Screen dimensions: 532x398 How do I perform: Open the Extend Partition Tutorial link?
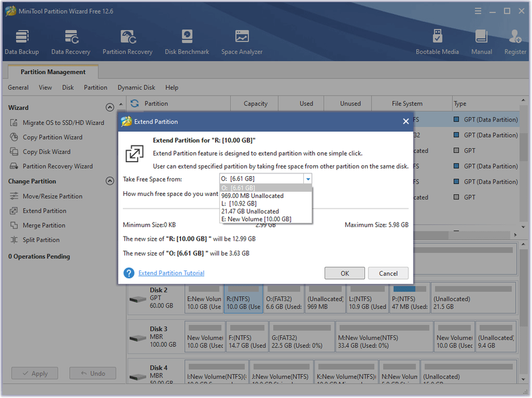pos(172,273)
